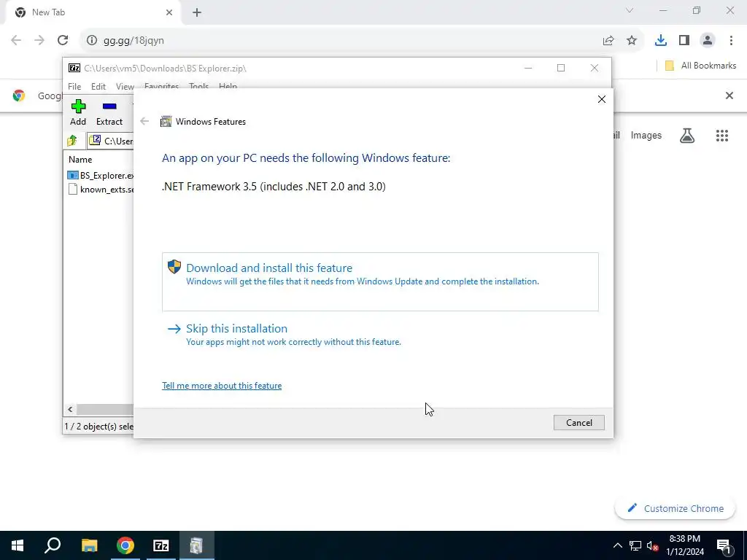Share this page icon in Chrome
This screenshot has height=560, width=747.
pos(608,41)
